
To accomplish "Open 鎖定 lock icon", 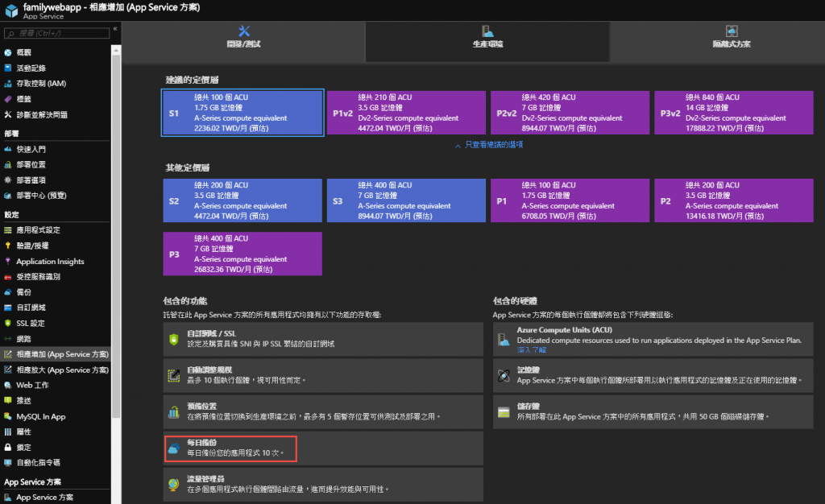I will click(x=8, y=448).
